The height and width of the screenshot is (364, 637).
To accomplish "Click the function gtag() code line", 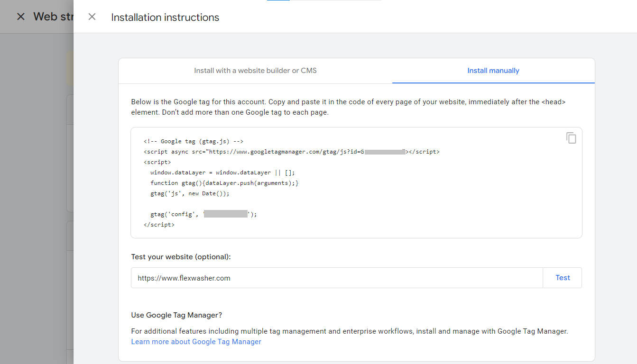I will (224, 183).
